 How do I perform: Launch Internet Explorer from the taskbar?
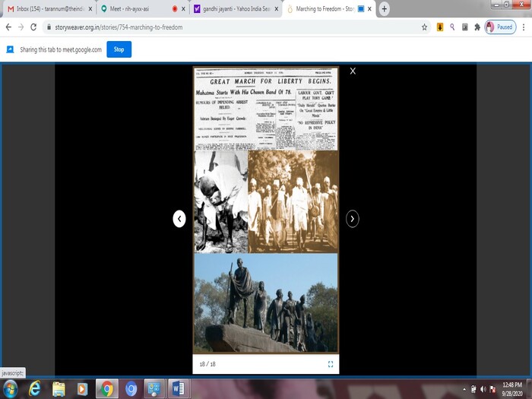pos(34,389)
